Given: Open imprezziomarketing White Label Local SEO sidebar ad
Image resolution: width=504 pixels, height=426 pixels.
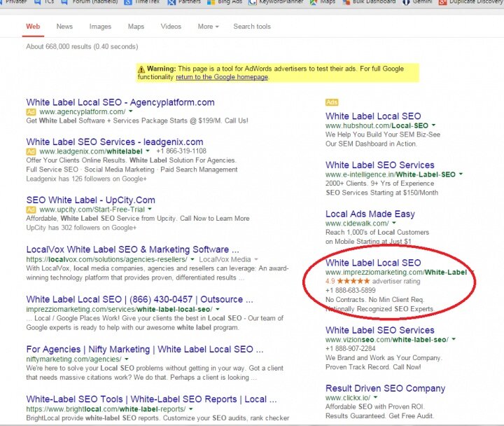Looking at the screenshot, I should (x=373, y=263).
